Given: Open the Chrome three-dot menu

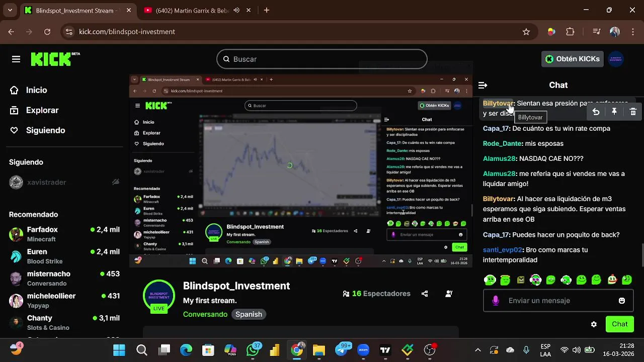Looking at the screenshot, I should pyautogui.click(x=632, y=32).
